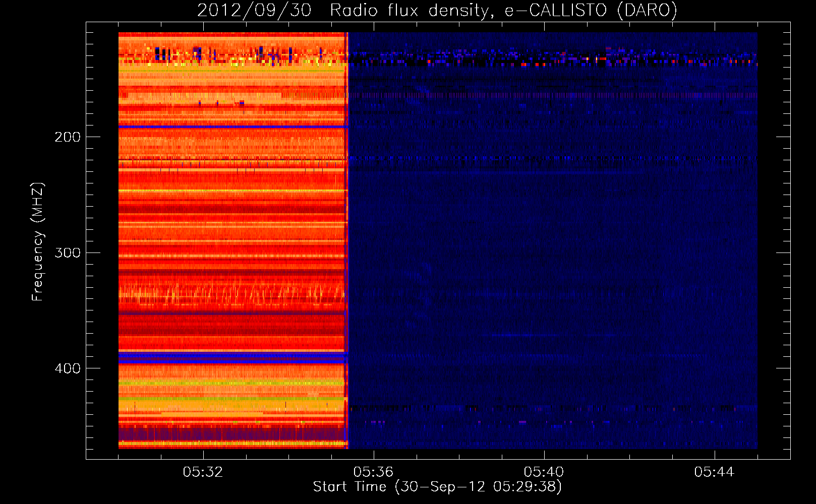This screenshot has width=816, height=504.
Task: Click the vertical red transition line in spectrogram
Action: 346,240
